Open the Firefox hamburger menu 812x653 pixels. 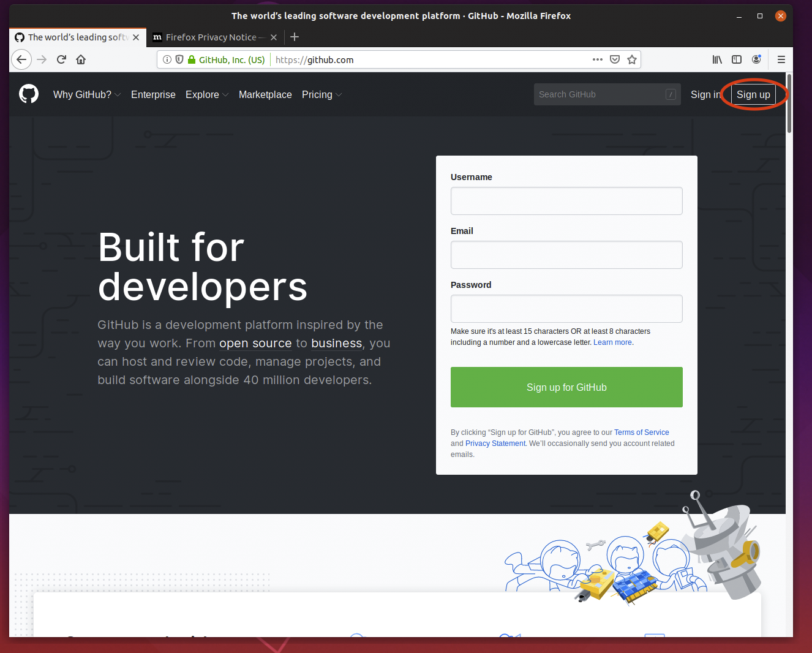781,59
